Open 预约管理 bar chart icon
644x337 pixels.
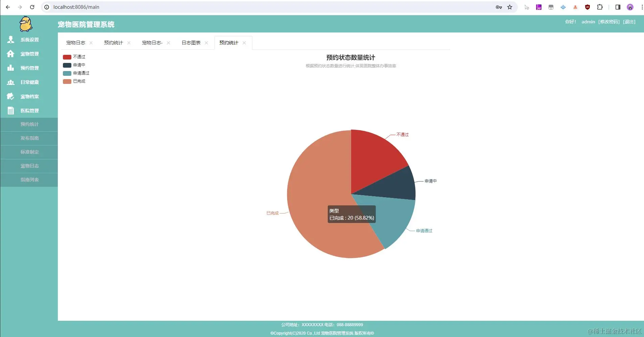coord(11,68)
